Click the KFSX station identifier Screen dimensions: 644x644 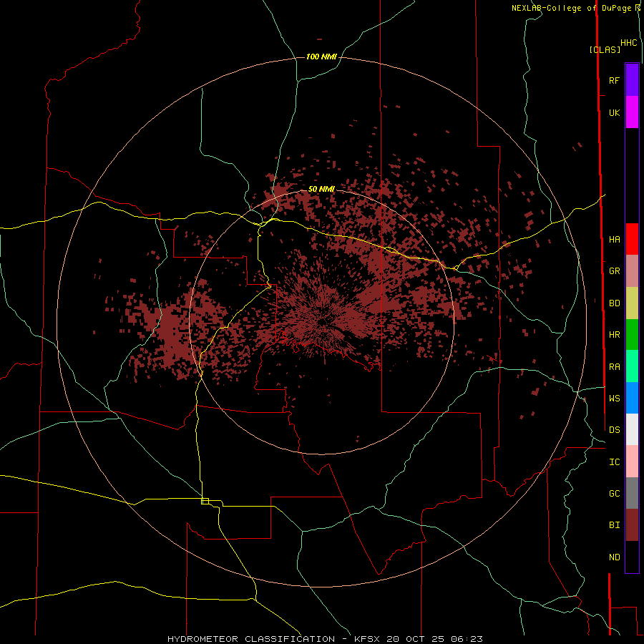[x=367, y=639]
